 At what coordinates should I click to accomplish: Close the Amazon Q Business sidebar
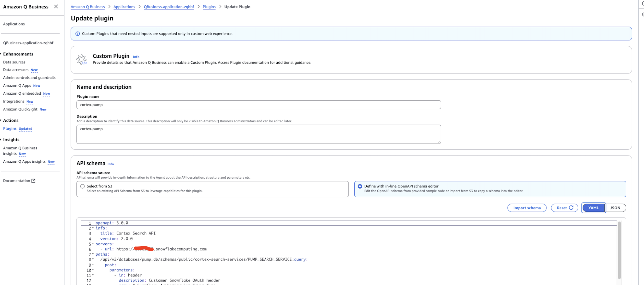click(56, 7)
